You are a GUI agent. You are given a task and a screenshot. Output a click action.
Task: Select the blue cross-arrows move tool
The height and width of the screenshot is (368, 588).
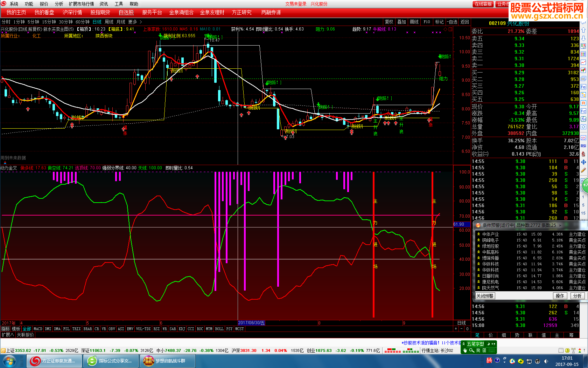[583, 162]
